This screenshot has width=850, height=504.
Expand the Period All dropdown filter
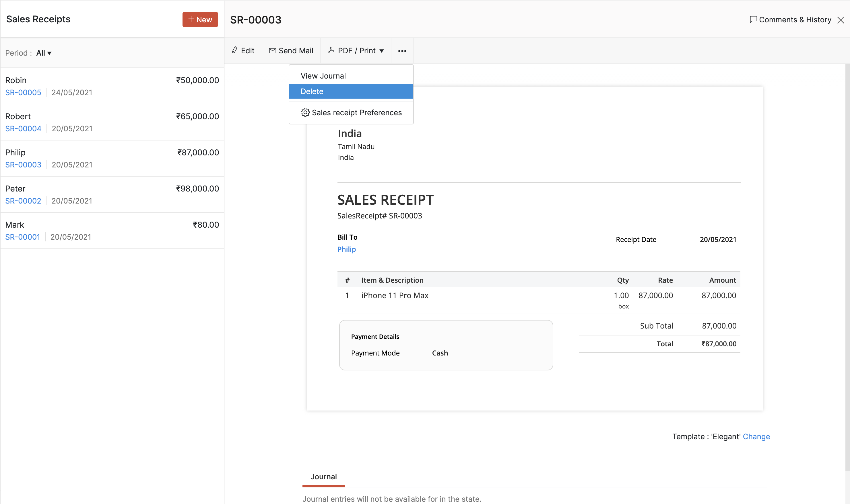(x=44, y=53)
